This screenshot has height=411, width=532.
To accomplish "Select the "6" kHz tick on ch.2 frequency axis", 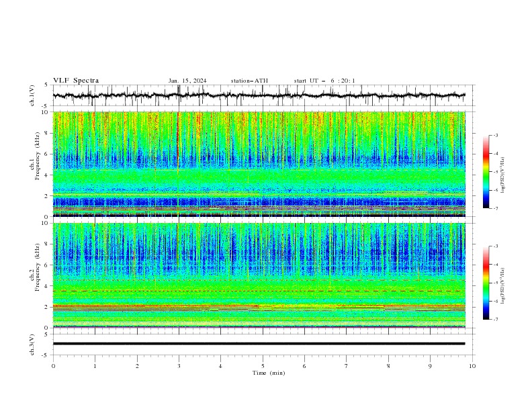I will pyautogui.click(x=47, y=265).
